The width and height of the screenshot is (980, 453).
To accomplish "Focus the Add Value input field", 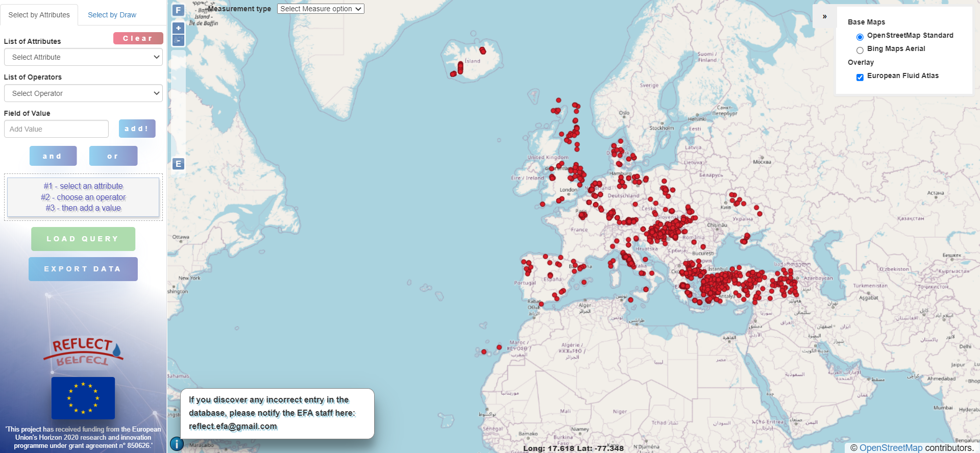I will (x=56, y=129).
